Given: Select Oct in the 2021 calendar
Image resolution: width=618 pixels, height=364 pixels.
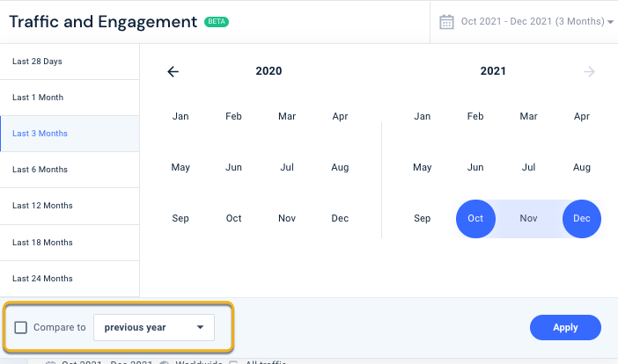Looking at the screenshot, I should point(475,218).
